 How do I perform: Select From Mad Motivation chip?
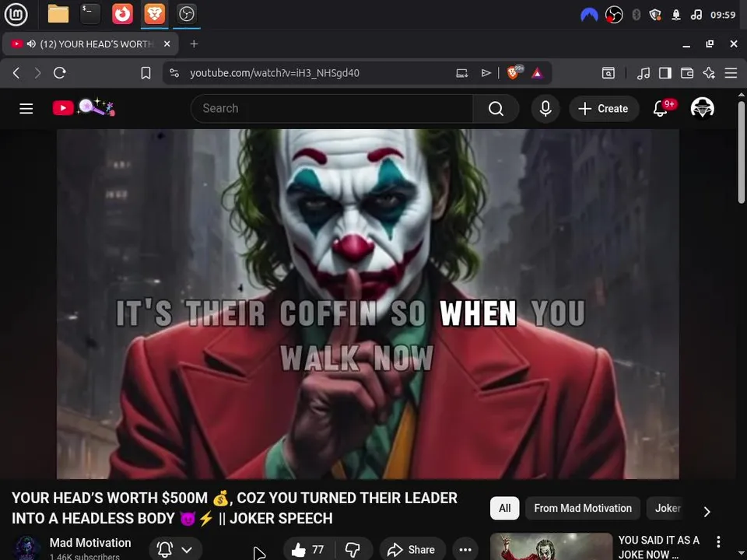[583, 508]
